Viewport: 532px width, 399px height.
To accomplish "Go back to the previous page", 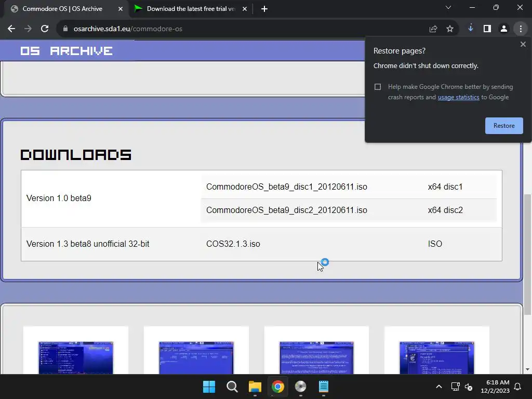I will 11,29.
